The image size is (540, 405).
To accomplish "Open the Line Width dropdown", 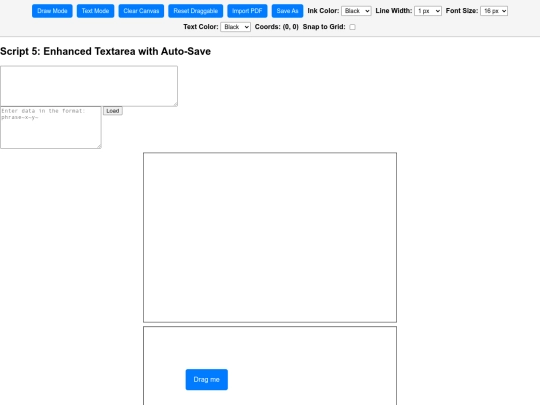I will pyautogui.click(x=428, y=11).
